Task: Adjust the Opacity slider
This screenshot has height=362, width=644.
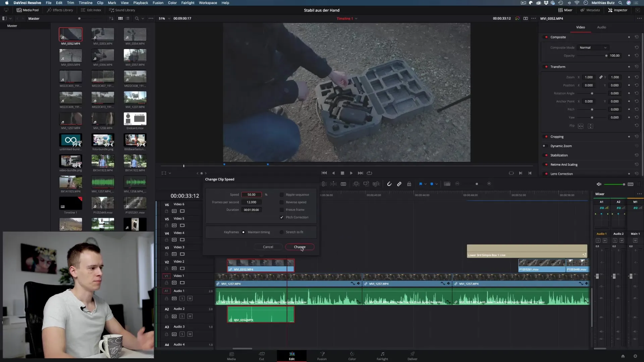Action: point(592,56)
